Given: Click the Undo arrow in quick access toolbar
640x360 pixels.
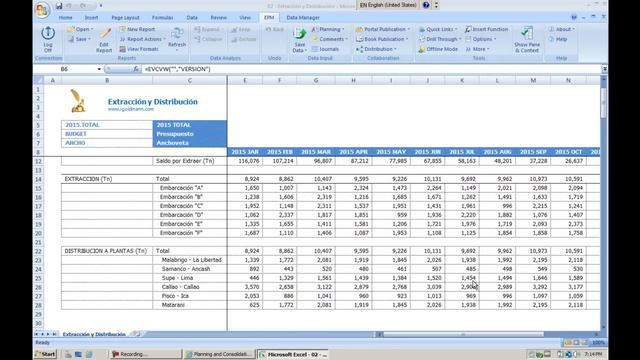Looking at the screenshot, I should (69, 6).
